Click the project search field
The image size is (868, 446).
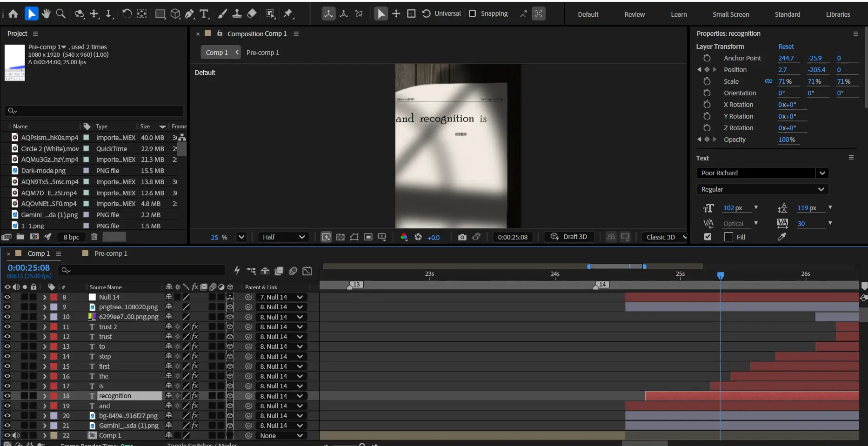(98, 111)
